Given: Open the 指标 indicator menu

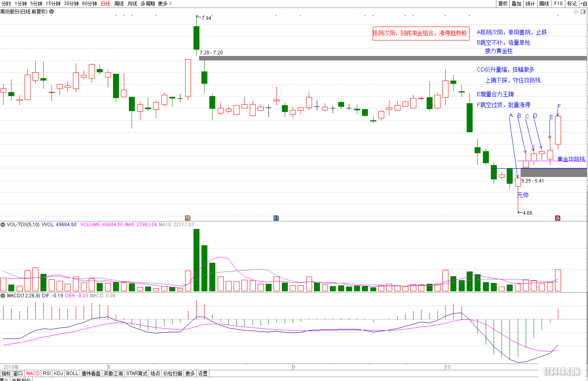Looking at the screenshot, I should [6, 373].
